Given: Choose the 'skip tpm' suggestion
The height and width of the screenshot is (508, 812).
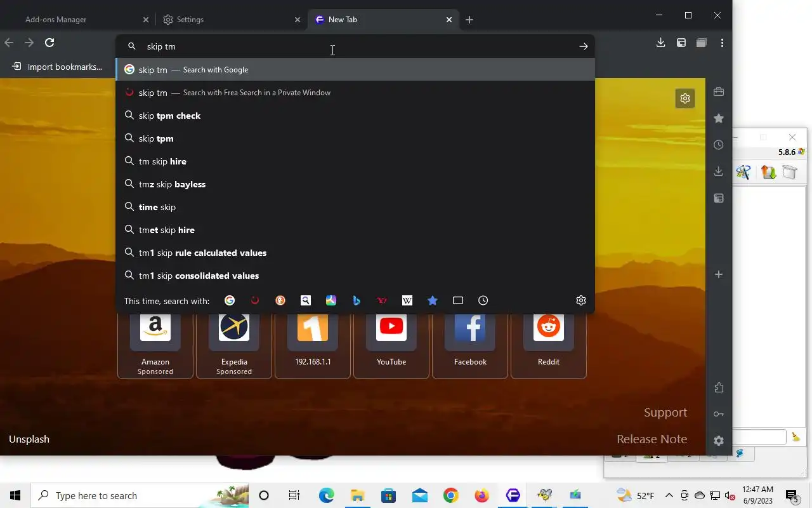Looking at the screenshot, I should coord(355,138).
